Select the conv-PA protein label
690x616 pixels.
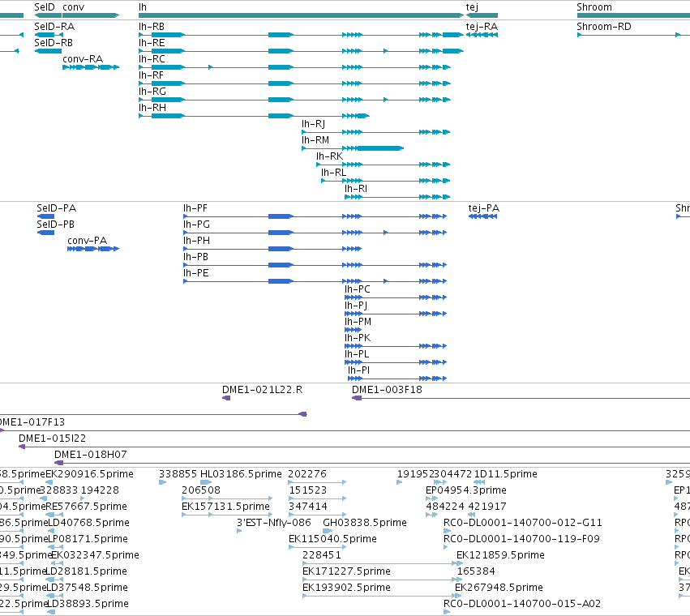tap(87, 241)
